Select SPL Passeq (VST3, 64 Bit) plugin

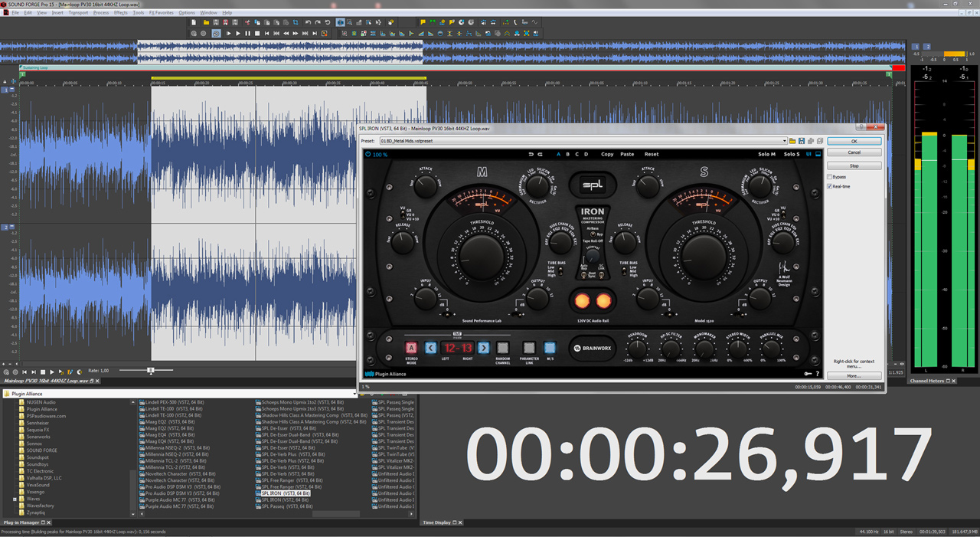click(286, 506)
